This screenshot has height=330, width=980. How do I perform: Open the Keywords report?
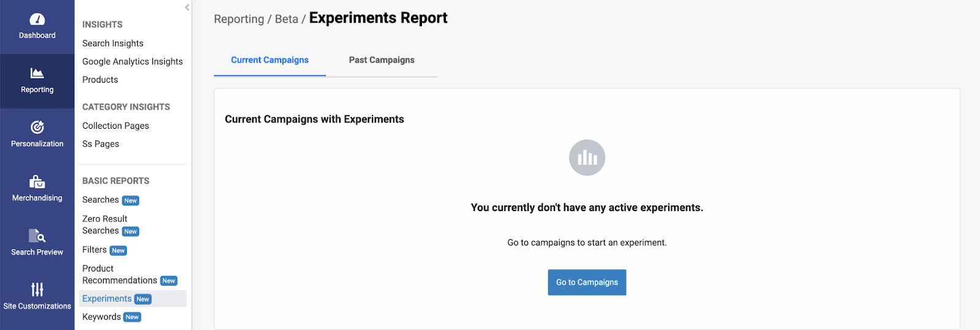[x=111, y=317]
